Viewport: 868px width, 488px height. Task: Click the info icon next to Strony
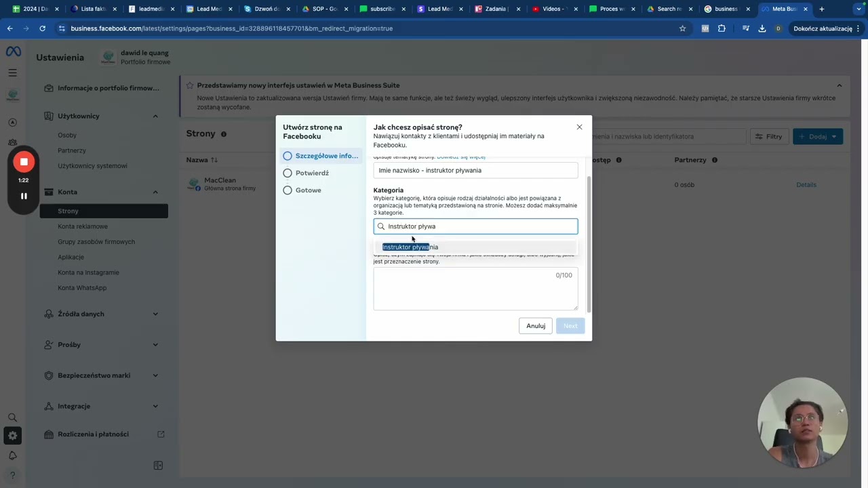(224, 134)
